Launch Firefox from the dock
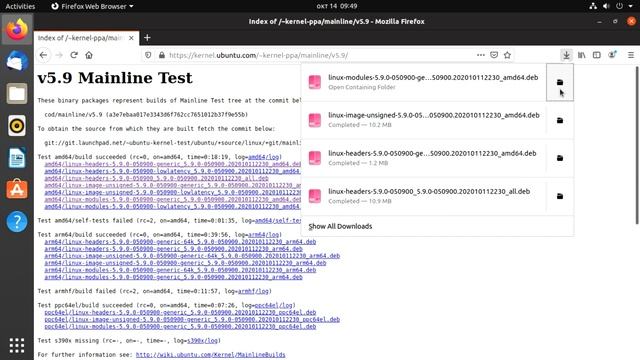 17,30
